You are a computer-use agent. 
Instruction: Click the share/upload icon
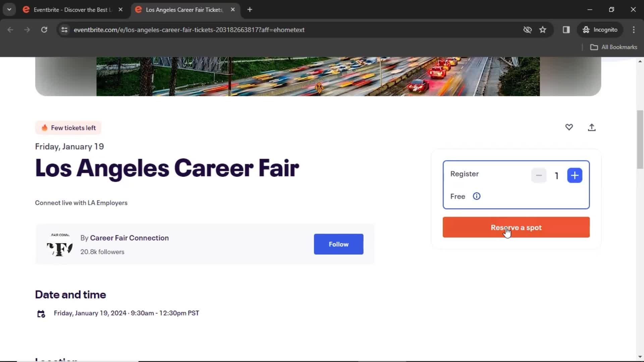(592, 127)
